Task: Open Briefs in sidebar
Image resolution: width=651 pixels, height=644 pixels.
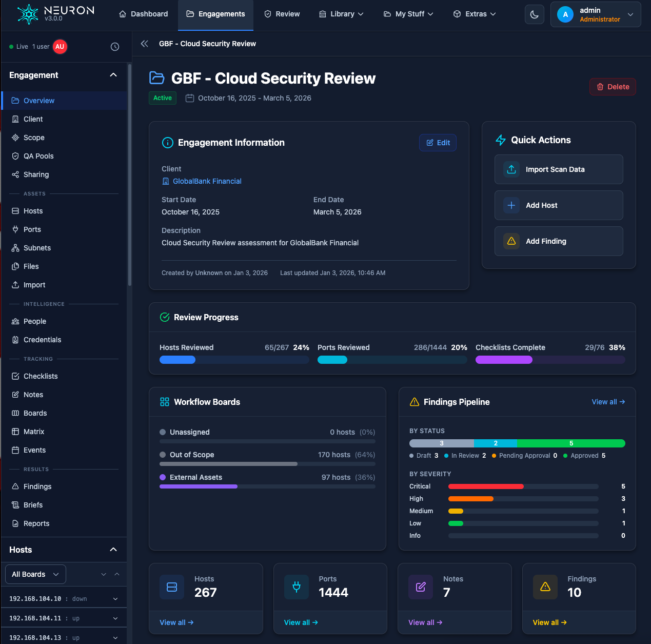Action: click(64, 505)
